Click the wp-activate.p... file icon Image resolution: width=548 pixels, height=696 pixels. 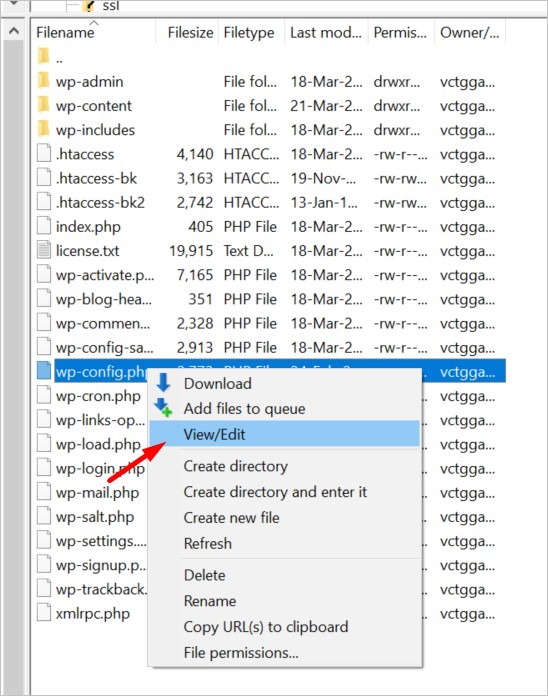click(43, 275)
